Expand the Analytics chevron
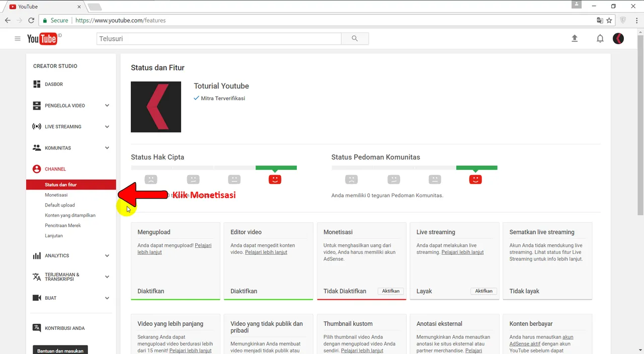 (x=107, y=255)
